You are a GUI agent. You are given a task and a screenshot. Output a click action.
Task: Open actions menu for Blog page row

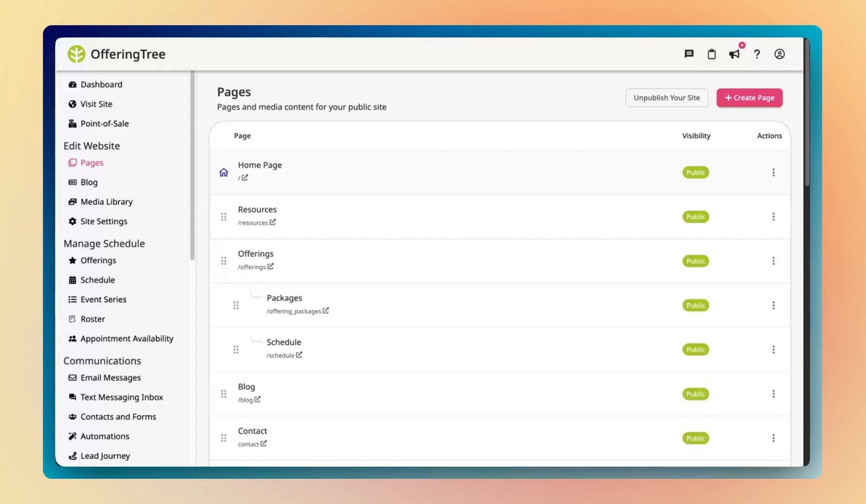[773, 394]
